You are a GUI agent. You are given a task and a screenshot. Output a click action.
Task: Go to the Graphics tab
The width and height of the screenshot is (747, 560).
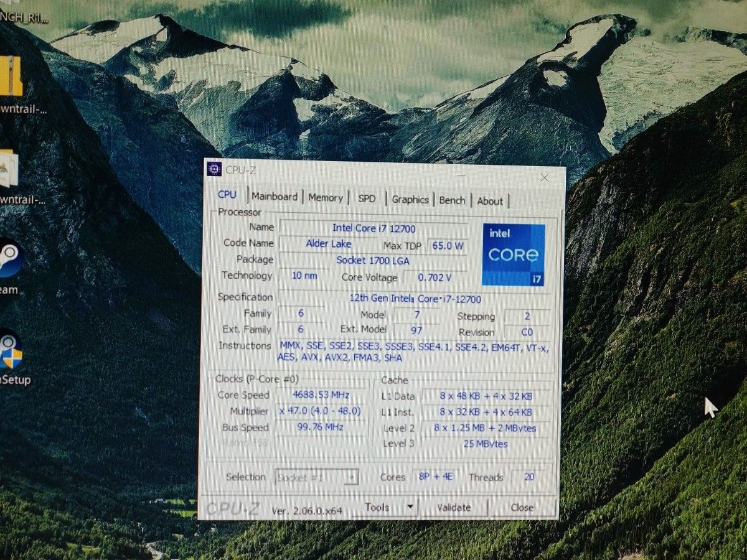410,200
